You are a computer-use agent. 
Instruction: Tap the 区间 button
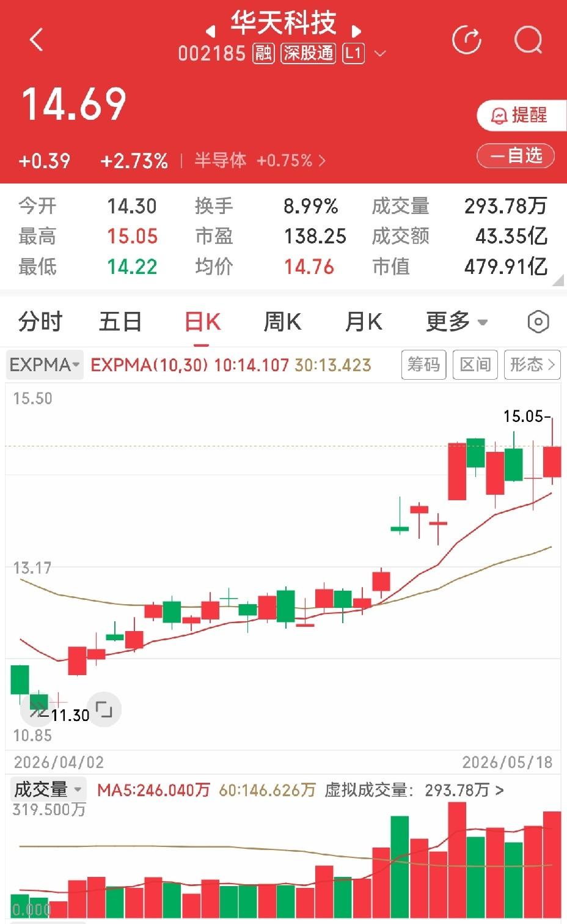pyautogui.click(x=475, y=365)
